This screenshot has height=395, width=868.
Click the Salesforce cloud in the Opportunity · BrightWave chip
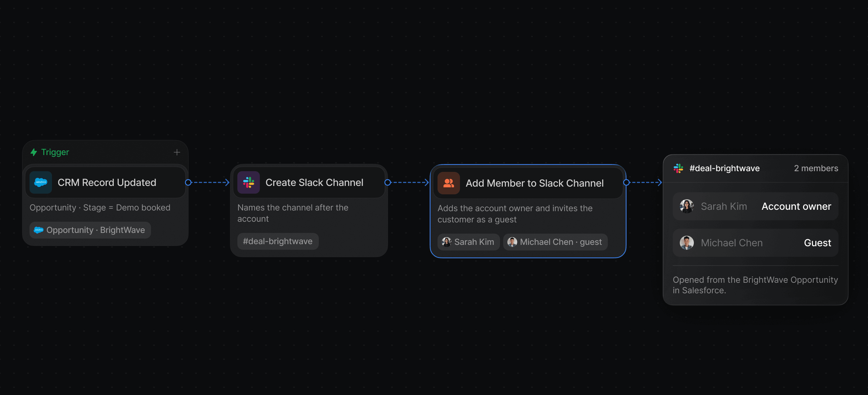pyautogui.click(x=38, y=230)
